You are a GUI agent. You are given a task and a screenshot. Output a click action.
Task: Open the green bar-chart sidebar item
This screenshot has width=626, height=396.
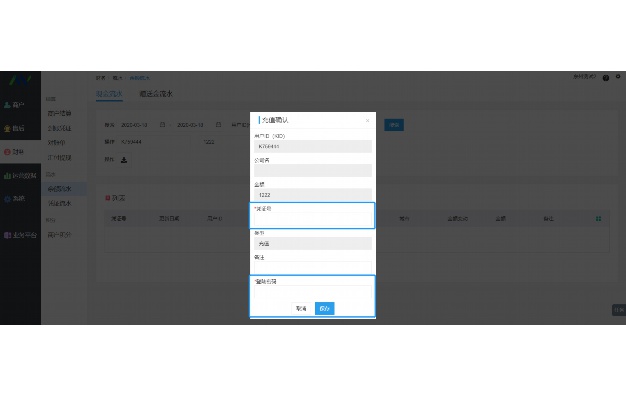(20, 175)
